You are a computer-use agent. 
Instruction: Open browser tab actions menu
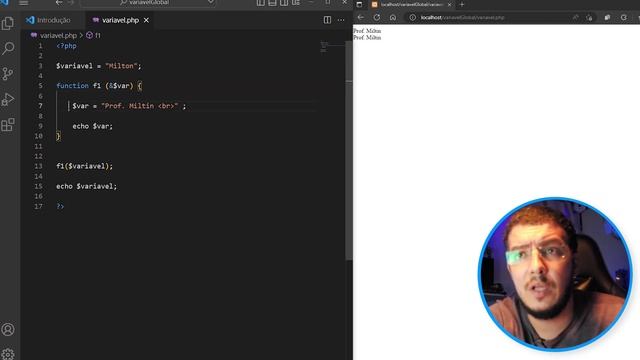click(359, 4)
